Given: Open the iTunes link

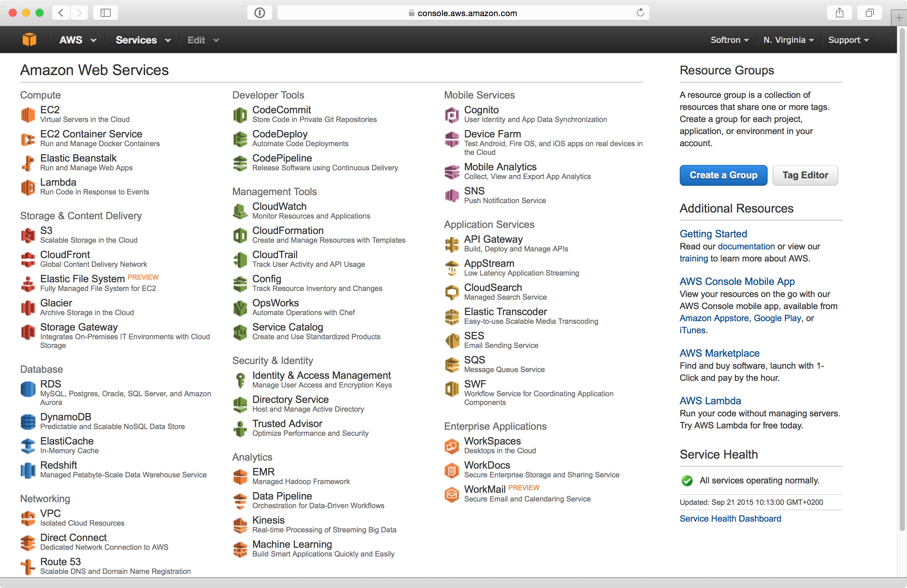Looking at the screenshot, I should [x=692, y=330].
